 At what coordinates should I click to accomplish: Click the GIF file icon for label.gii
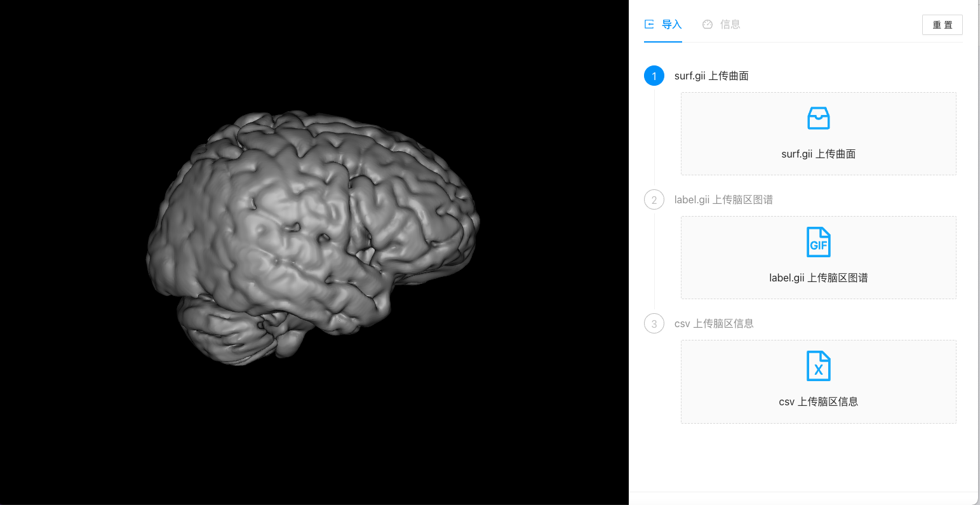pos(818,242)
